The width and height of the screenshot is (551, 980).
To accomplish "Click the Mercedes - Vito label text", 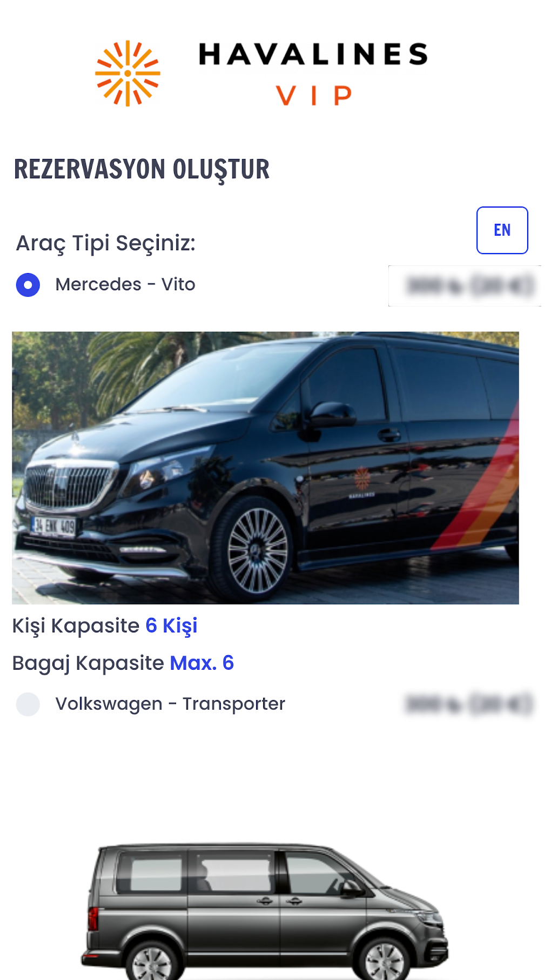I will (x=125, y=284).
